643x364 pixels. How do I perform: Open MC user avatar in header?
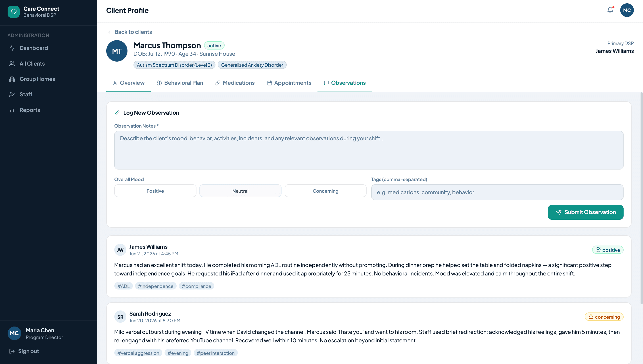(627, 10)
